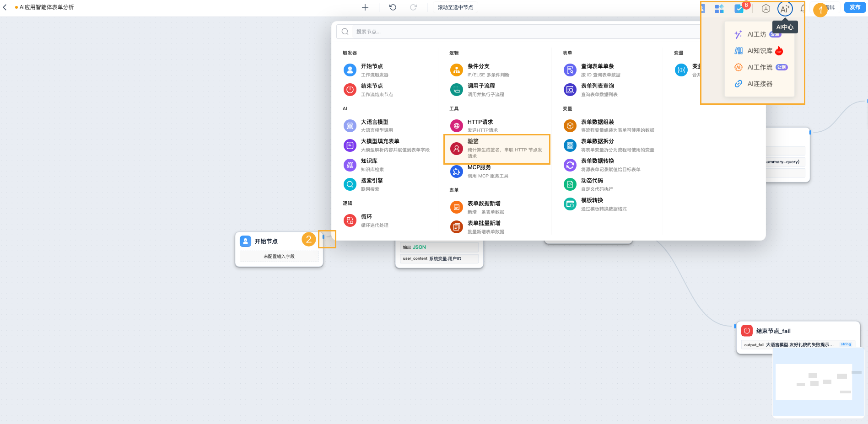Choose the HTTP请求 node icon
Image resolution: width=868 pixels, height=424 pixels.
457,126
